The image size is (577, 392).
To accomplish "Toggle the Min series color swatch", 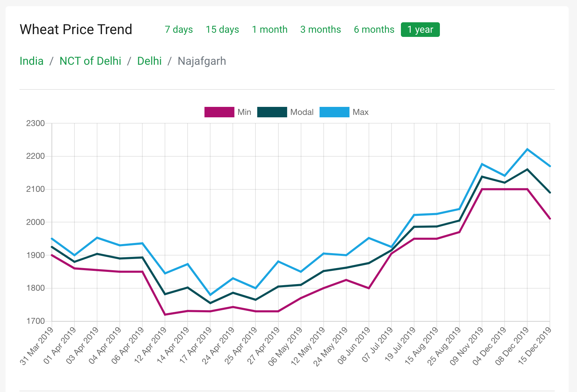I will pyautogui.click(x=219, y=112).
